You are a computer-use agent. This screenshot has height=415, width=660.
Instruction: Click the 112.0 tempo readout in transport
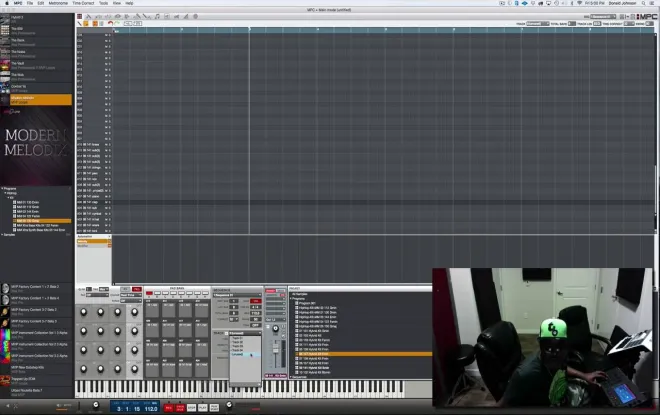point(151,409)
